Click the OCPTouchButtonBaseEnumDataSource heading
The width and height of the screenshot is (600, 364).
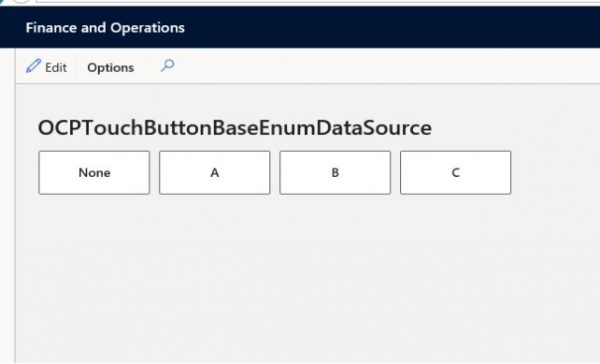click(235, 128)
